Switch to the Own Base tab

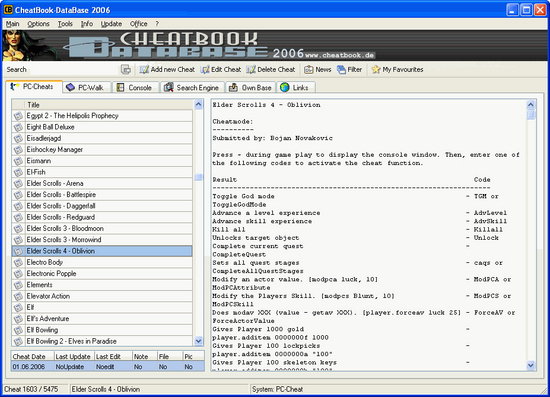coord(250,88)
